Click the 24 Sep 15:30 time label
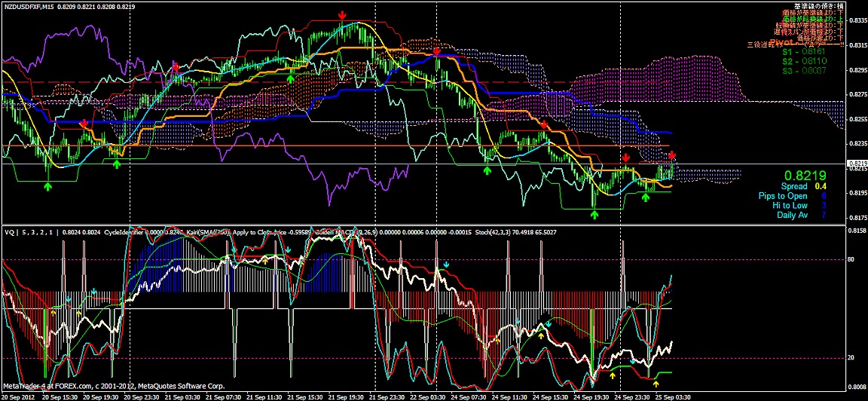 coord(550,396)
